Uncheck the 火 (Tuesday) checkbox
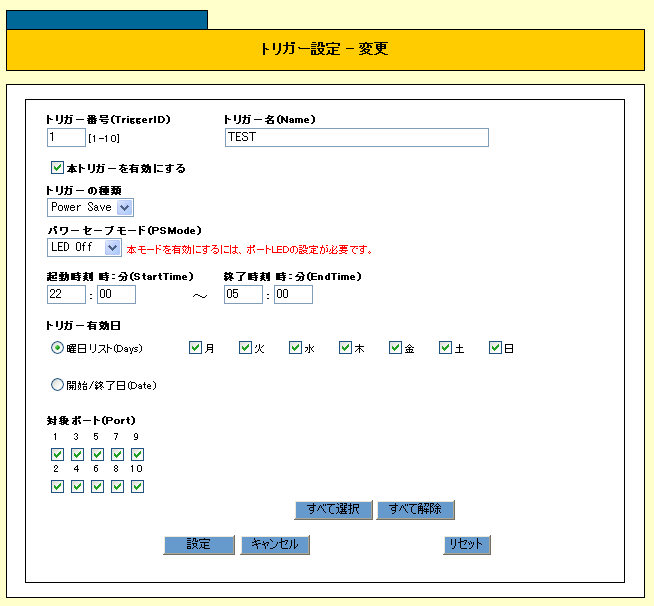 [245, 347]
